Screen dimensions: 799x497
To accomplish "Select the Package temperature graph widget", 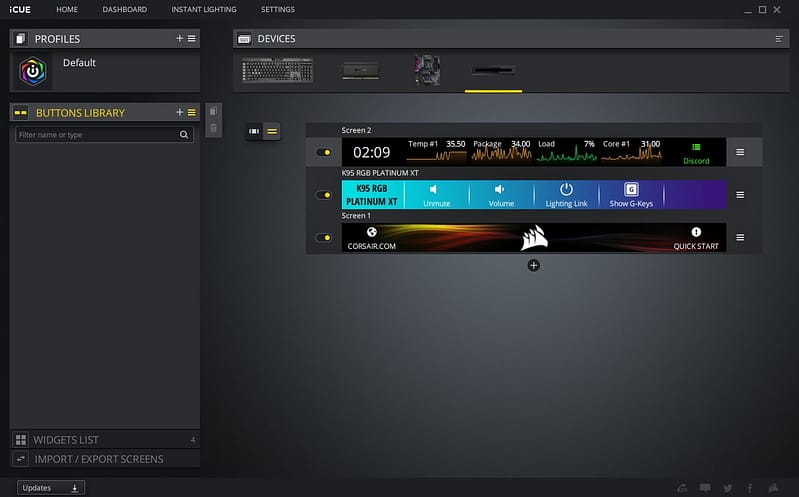I will (501, 151).
